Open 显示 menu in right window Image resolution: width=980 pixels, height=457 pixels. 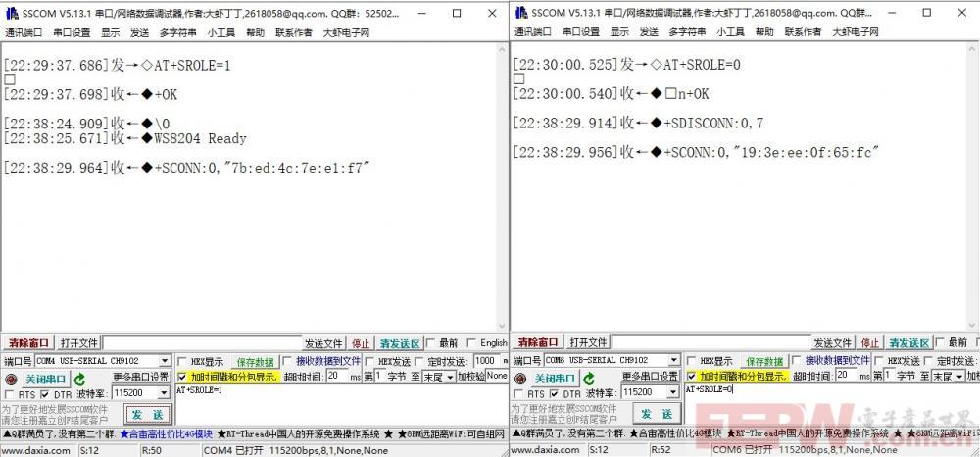[619, 32]
